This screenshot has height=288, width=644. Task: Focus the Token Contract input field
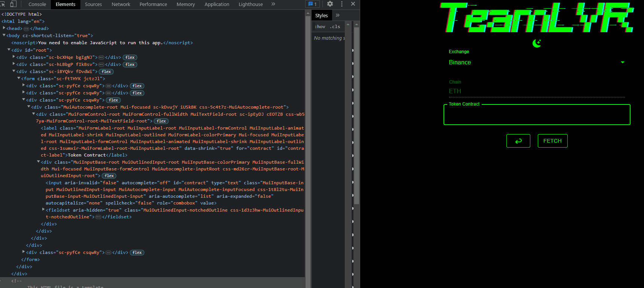536,115
